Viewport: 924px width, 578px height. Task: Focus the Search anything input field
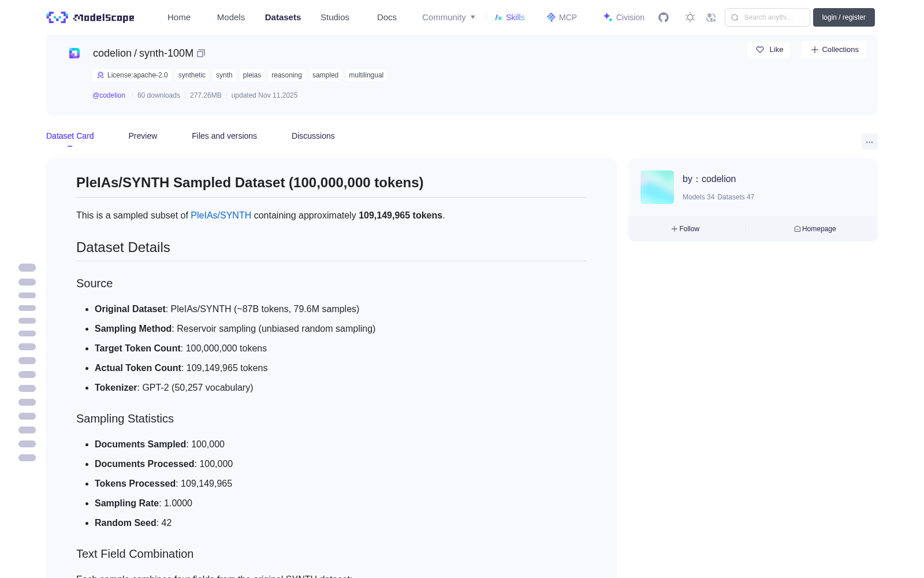click(767, 17)
